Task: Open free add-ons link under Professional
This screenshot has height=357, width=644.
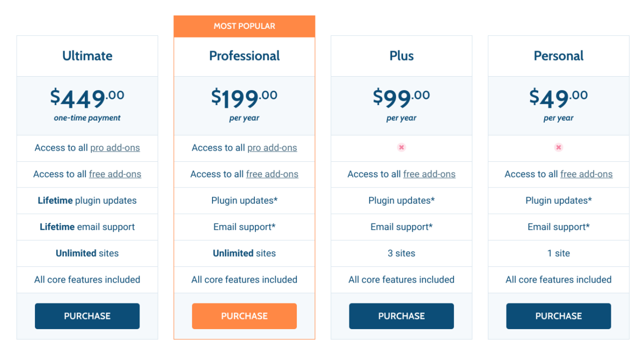Action: coord(272,174)
